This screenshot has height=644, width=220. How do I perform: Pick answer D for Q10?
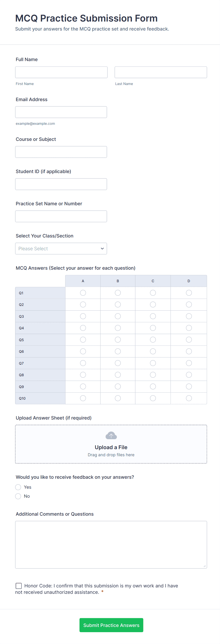[189, 398]
